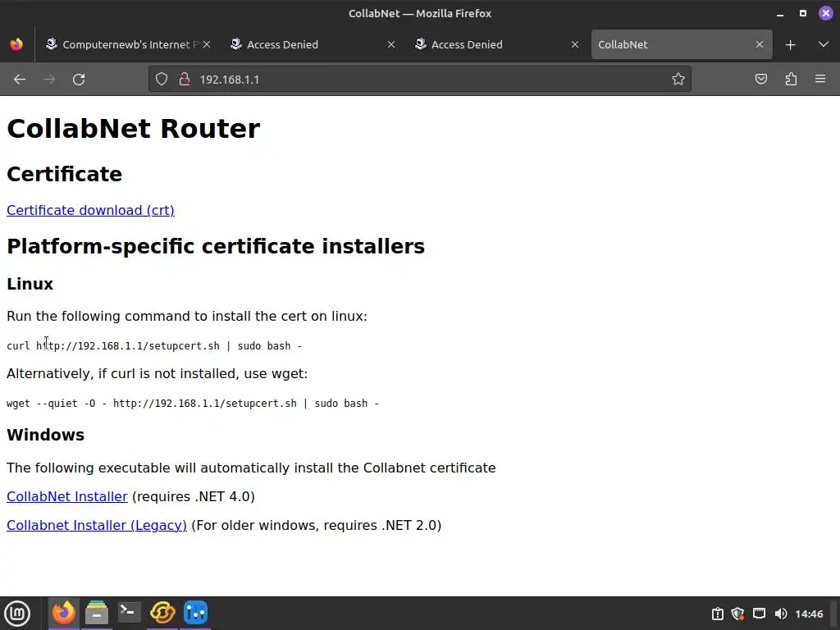Open the tracking protection shield icon
Image resolution: width=840 pixels, height=630 pixels.
pos(162,80)
